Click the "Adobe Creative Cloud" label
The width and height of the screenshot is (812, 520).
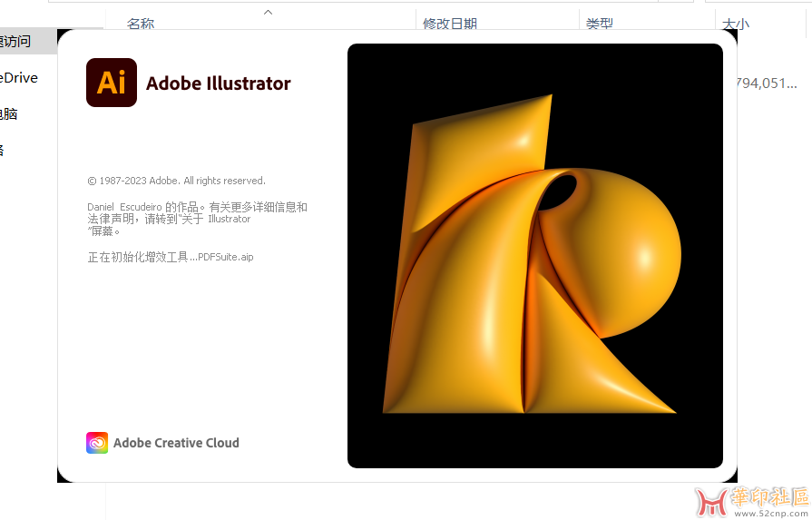176,443
